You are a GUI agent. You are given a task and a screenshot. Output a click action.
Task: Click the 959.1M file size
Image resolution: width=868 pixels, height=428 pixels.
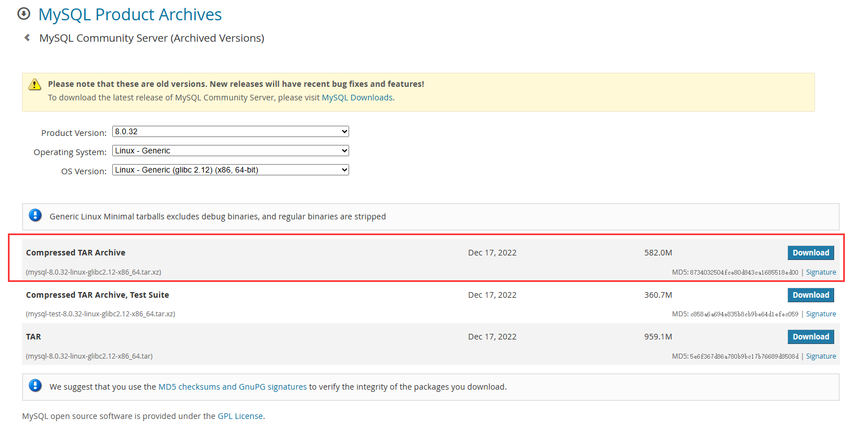658,337
